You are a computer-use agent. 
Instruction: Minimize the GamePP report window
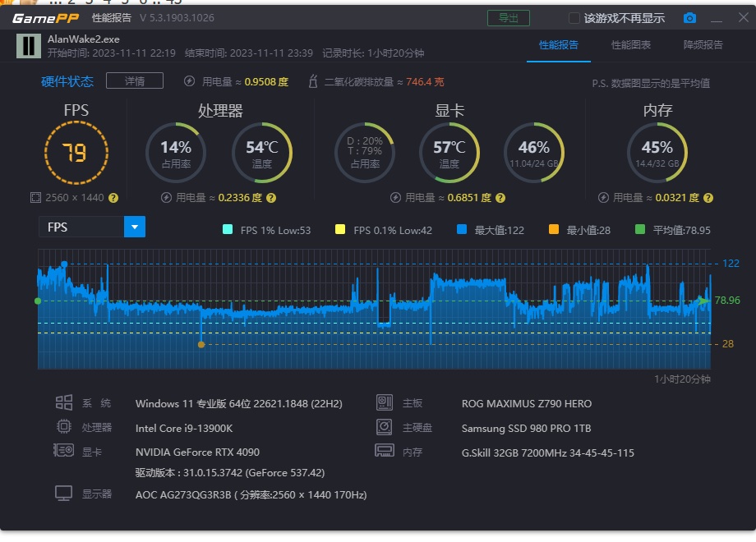click(x=717, y=19)
